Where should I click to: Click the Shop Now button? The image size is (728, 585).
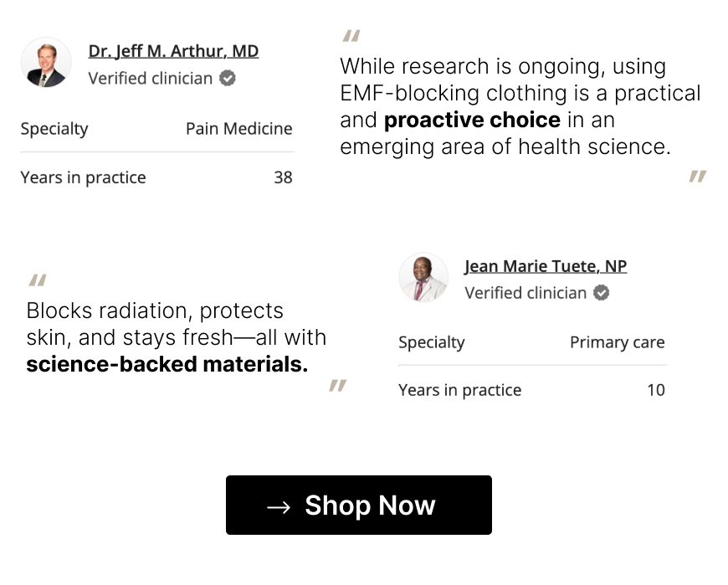point(358,505)
